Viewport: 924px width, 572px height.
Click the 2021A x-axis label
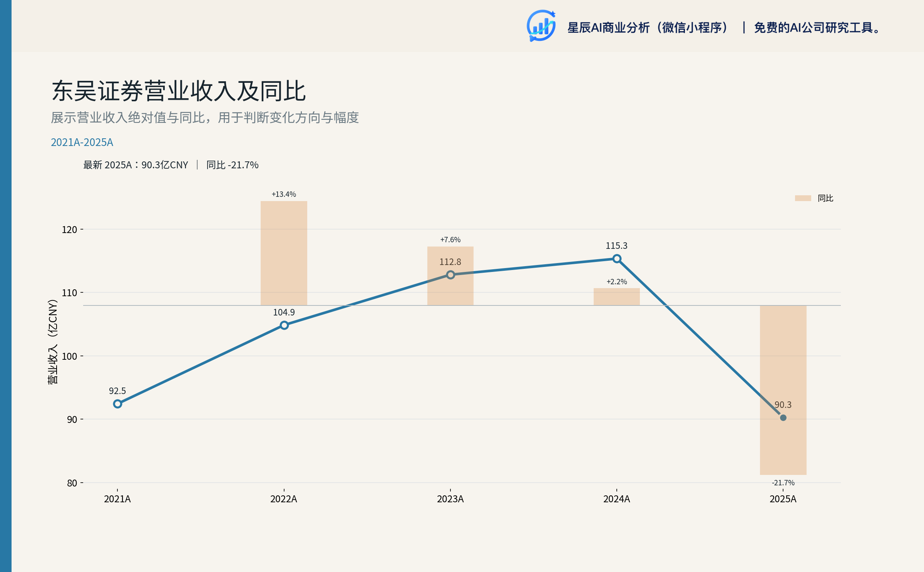click(x=117, y=499)
